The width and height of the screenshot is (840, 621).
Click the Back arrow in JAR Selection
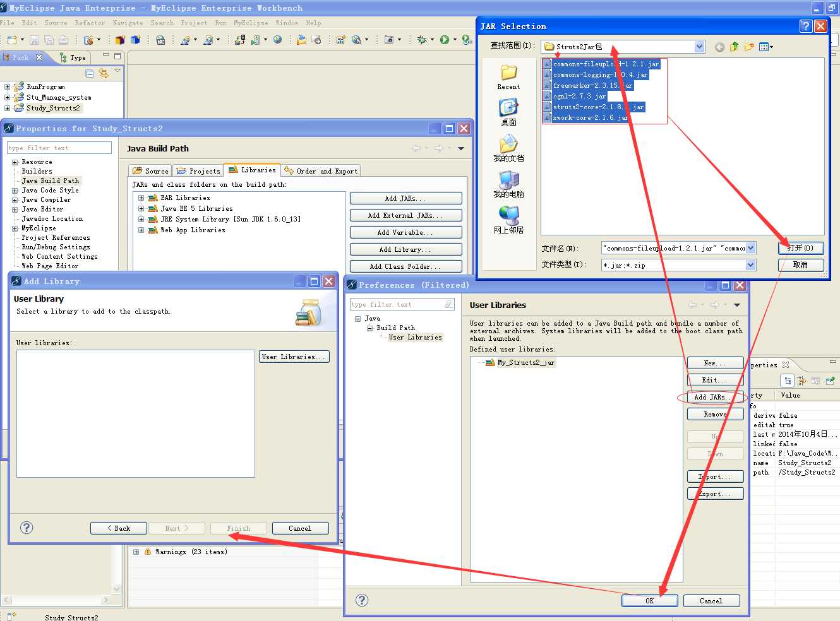[x=719, y=47]
